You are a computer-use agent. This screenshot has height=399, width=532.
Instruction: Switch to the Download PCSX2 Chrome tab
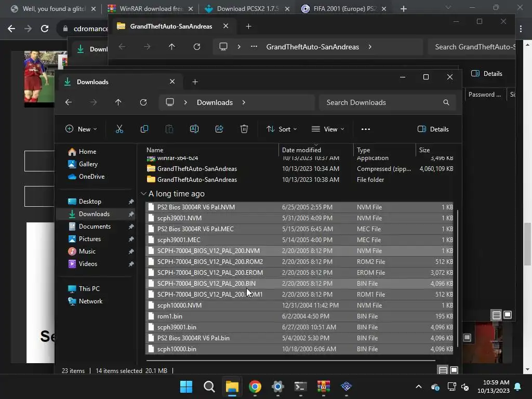point(247,9)
